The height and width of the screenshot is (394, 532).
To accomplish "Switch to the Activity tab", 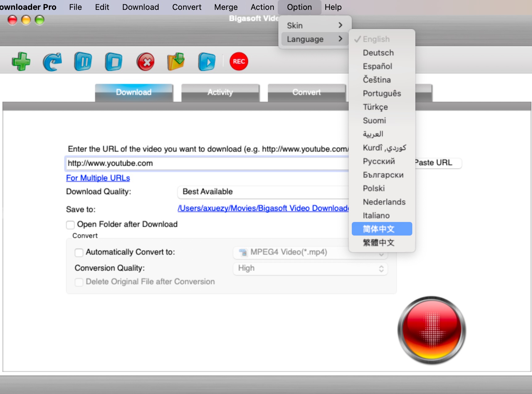I will [x=220, y=92].
